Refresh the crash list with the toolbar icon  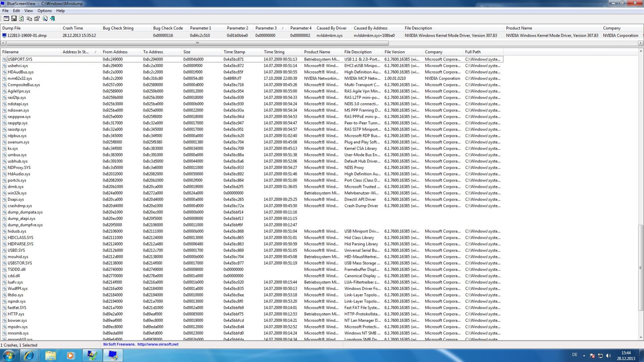pyautogui.click(x=21, y=19)
